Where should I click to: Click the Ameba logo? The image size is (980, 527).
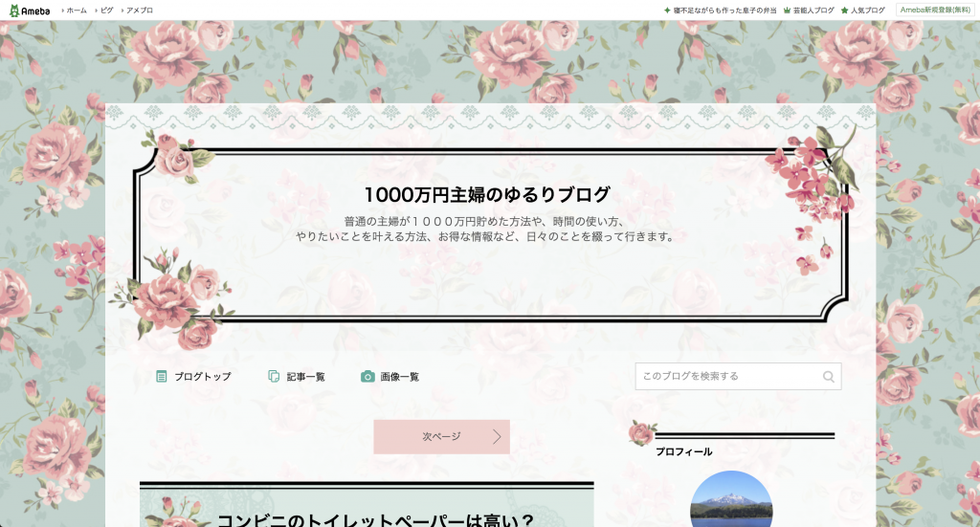[31, 10]
